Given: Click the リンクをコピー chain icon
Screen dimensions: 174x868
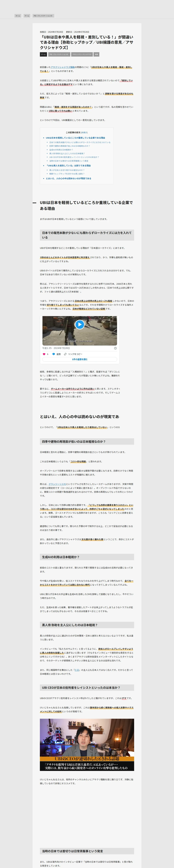Looking at the screenshot, I should click(65, 354).
